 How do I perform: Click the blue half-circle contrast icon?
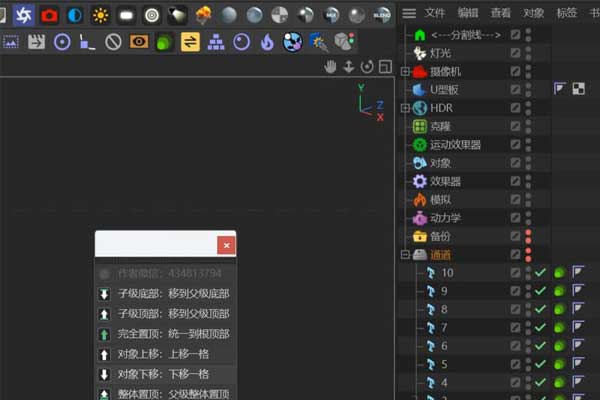pyautogui.click(x=75, y=16)
